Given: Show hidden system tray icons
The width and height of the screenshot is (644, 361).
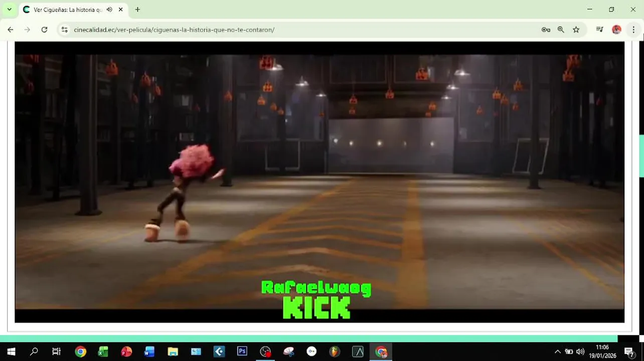Looking at the screenshot, I should (x=557, y=351).
